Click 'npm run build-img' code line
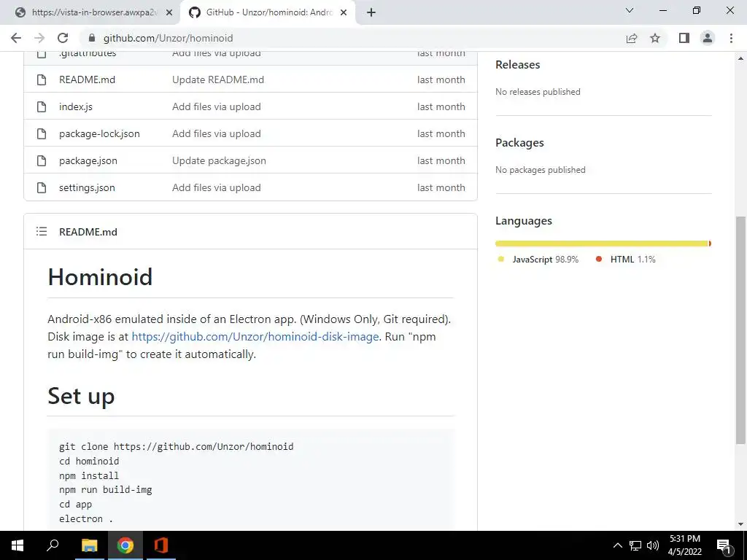Viewport: 747px width, 560px height. tap(106, 489)
